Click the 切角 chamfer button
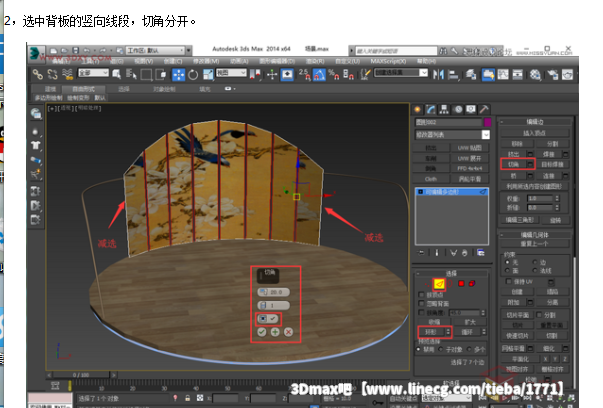This screenshot has height=408, width=603. pos(514,165)
